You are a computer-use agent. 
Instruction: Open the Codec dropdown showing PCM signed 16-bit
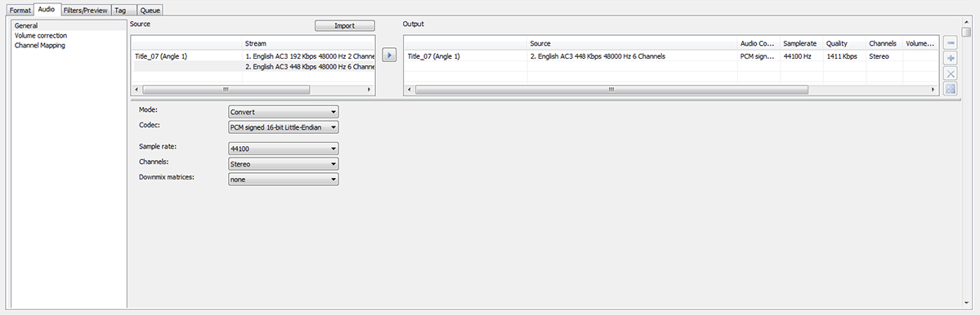pyautogui.click(x=284, y=127)
